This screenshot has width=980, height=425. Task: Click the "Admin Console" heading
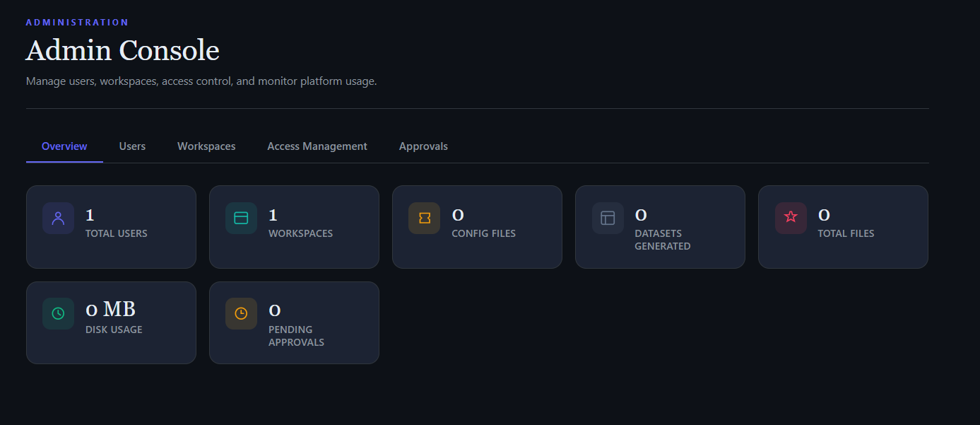(122, 51)
